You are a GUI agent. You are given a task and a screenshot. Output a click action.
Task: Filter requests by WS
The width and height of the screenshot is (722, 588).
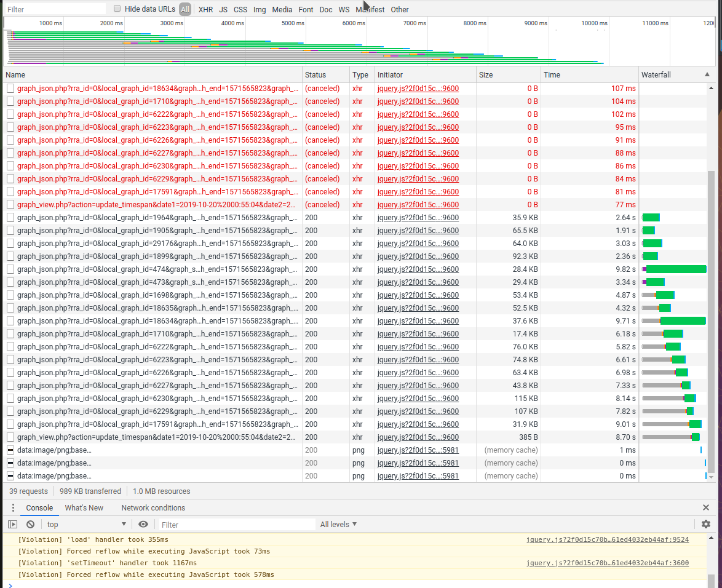(344, 9)
